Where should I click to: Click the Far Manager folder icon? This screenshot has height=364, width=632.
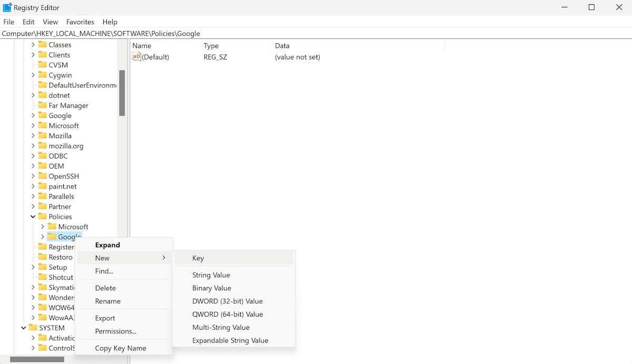point(44,105)
